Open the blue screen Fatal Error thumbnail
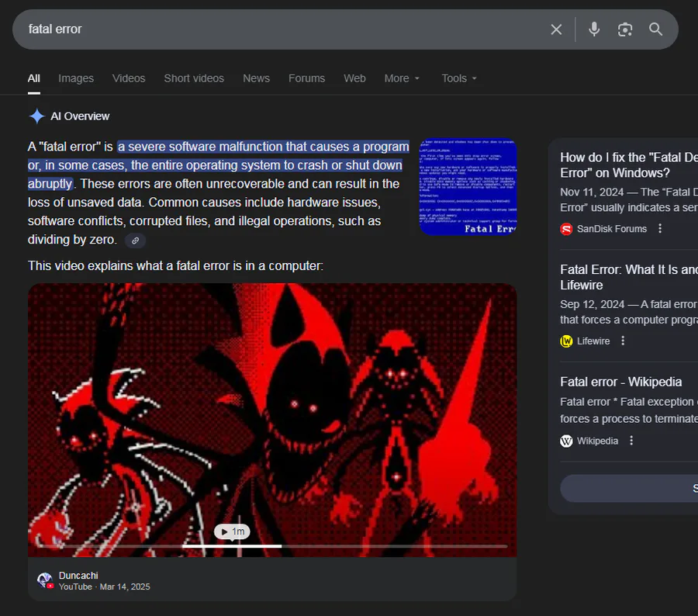Viewport: 698px width, 616px height. pos(468,187)
